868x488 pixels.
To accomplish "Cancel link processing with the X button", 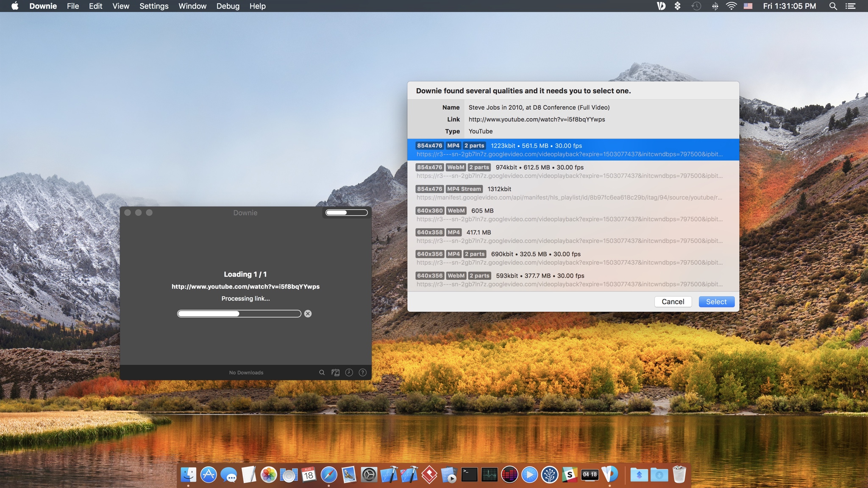I will pyautogui.click(x=308, y=313).
